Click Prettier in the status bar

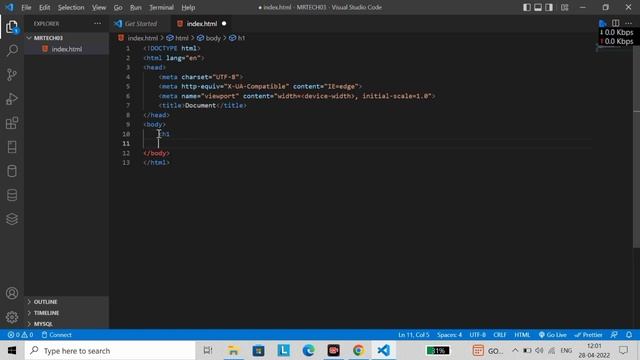tap(588, 335)
